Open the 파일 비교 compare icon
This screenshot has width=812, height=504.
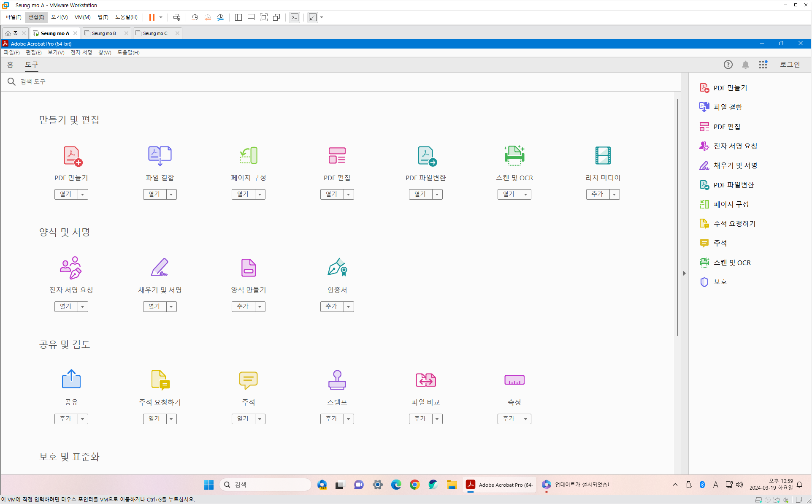[x=425, y=380]
